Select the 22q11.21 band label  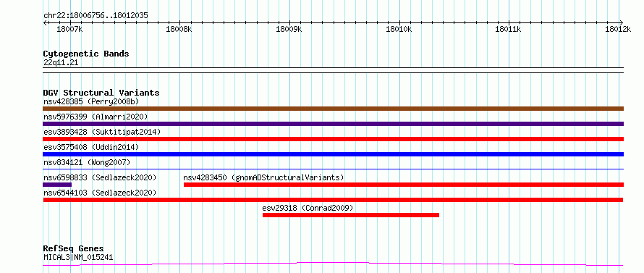click(x=60, y=62)
